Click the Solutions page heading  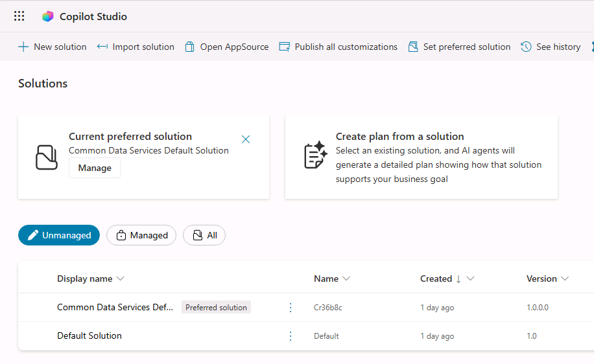(43, 84)
